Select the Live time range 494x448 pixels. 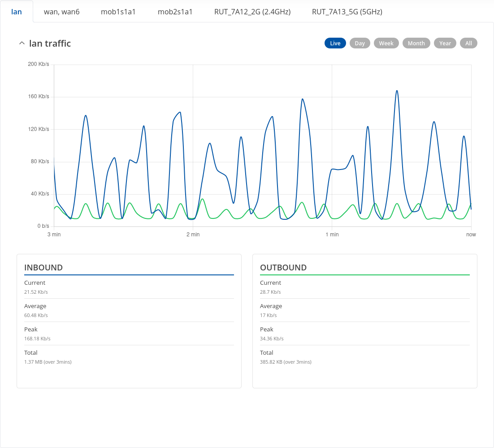pyautogui.click(x=335, y=43)
